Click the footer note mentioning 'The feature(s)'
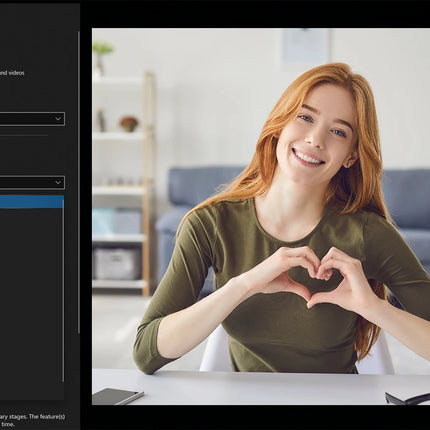 32,420
